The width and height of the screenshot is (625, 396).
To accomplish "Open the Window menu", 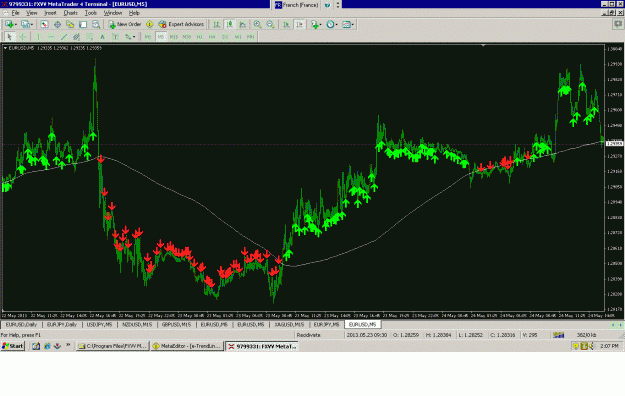I will (x=113, y=13).
